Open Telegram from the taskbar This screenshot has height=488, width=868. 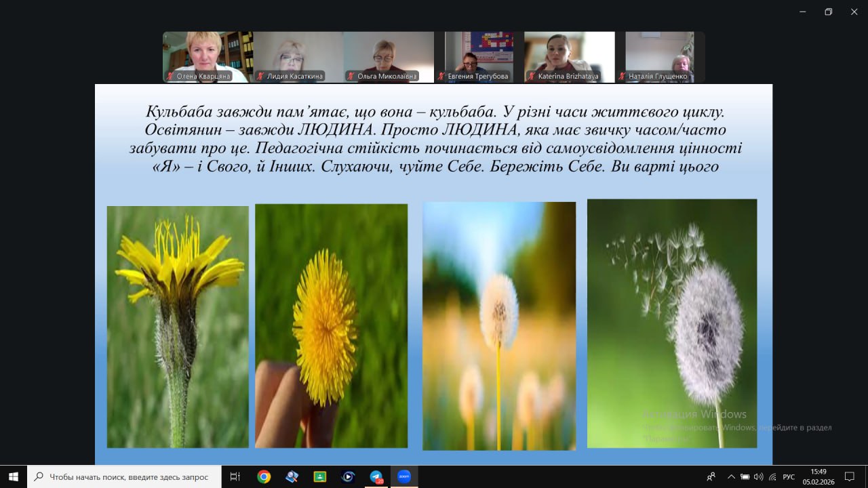[376, 476]
